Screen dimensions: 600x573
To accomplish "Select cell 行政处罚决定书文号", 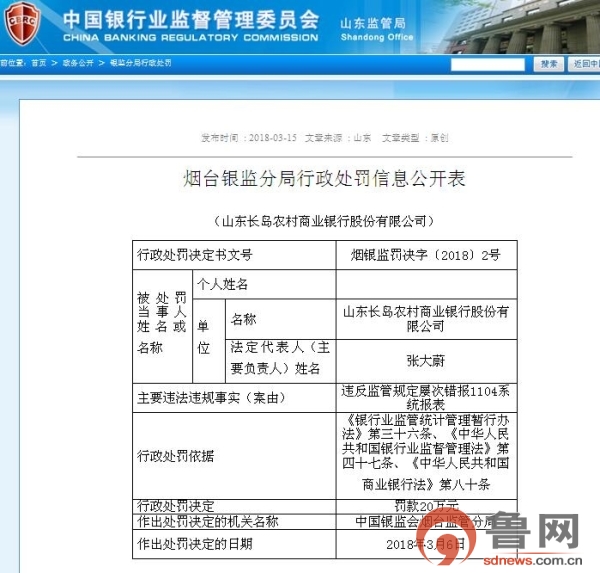I will click(234, 255).
